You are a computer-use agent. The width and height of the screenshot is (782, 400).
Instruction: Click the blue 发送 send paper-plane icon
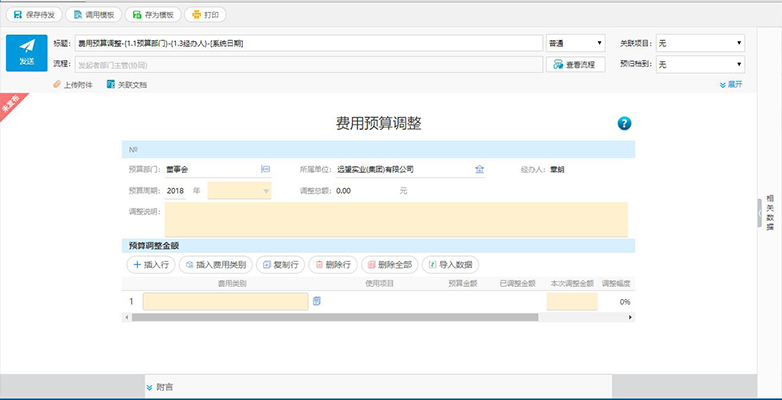(27, 53)
